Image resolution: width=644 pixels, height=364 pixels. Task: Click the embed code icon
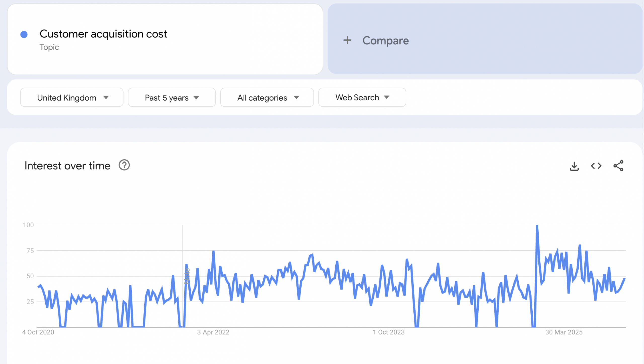click(x=596, y=166)
